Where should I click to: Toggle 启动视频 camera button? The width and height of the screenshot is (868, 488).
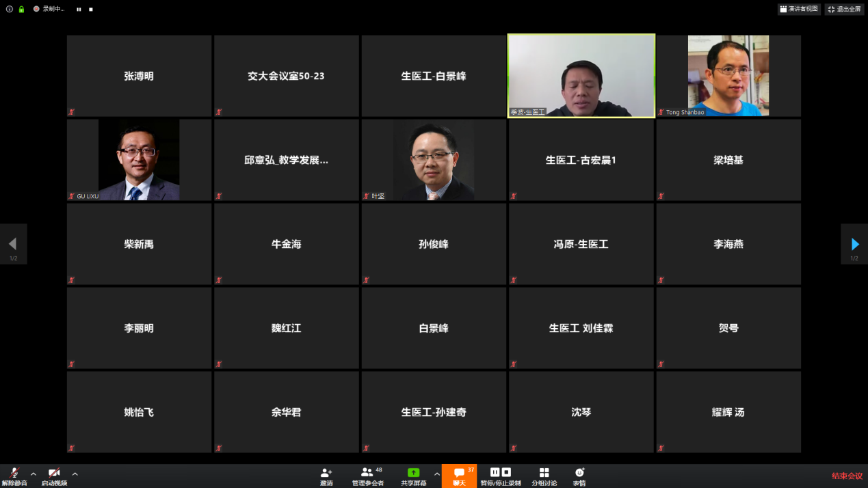(x=54, y=474)
